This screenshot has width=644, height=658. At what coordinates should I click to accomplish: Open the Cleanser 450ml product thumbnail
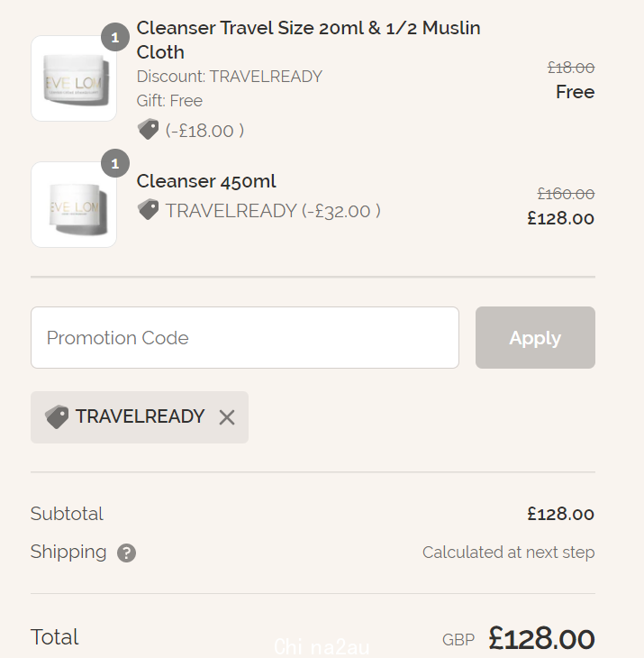[x=74, y=205]
